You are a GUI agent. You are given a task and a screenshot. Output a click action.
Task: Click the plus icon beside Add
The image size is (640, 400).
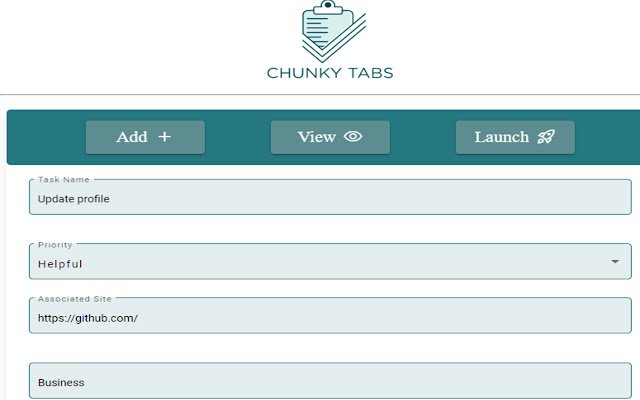point(164,137)
